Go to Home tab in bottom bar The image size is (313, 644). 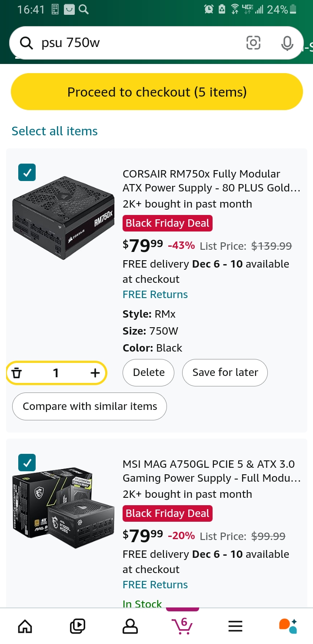coord(25,626)
